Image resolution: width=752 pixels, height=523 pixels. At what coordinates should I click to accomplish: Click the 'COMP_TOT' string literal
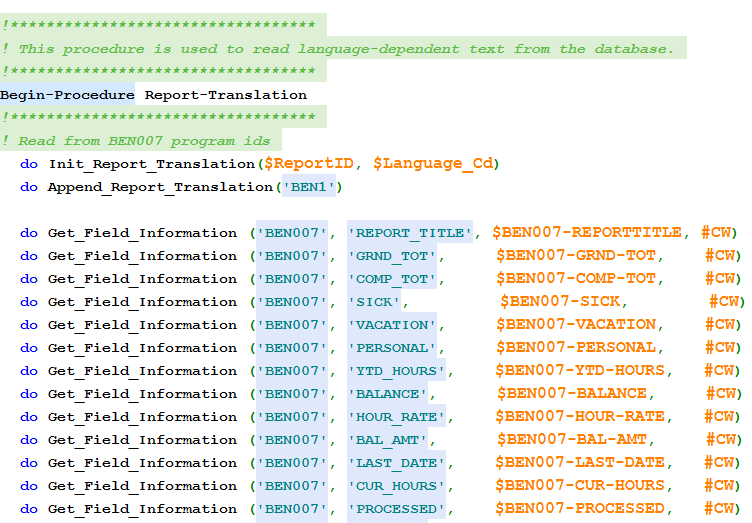point(392,279)
